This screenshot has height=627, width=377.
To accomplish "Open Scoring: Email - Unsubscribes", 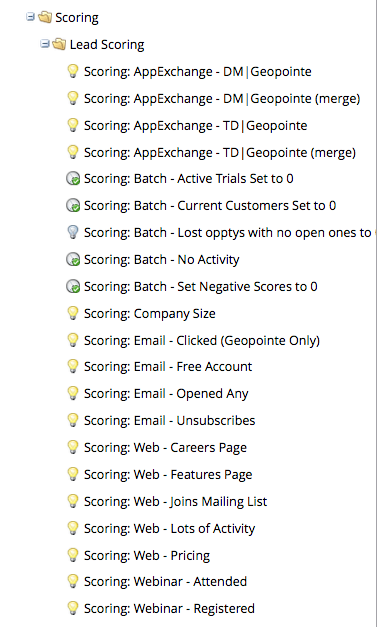I will 170,421.
